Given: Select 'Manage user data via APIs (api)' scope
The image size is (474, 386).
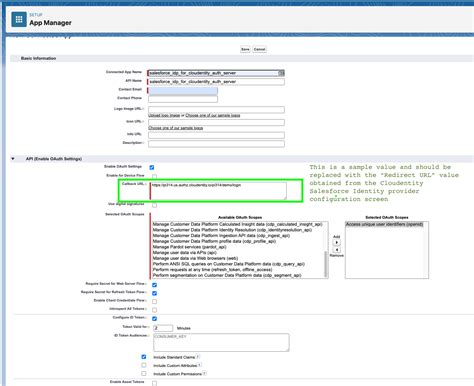Looking at the screenshot, I should pos(185,253).
